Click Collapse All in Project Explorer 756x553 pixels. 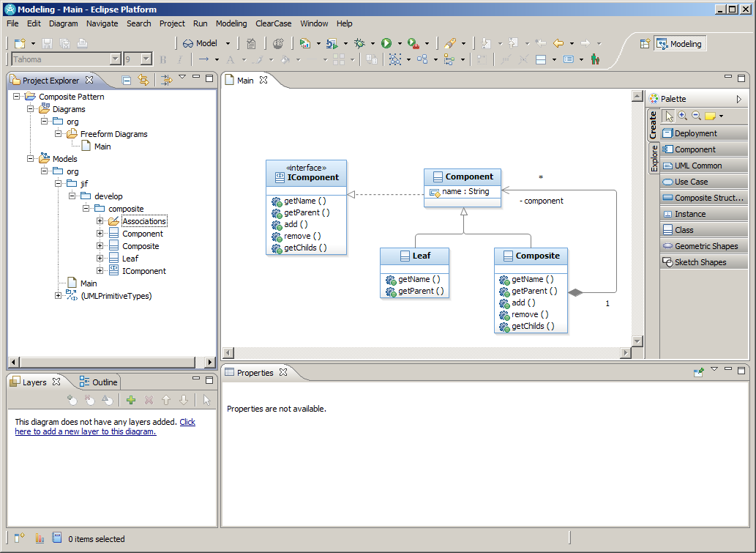127,80
